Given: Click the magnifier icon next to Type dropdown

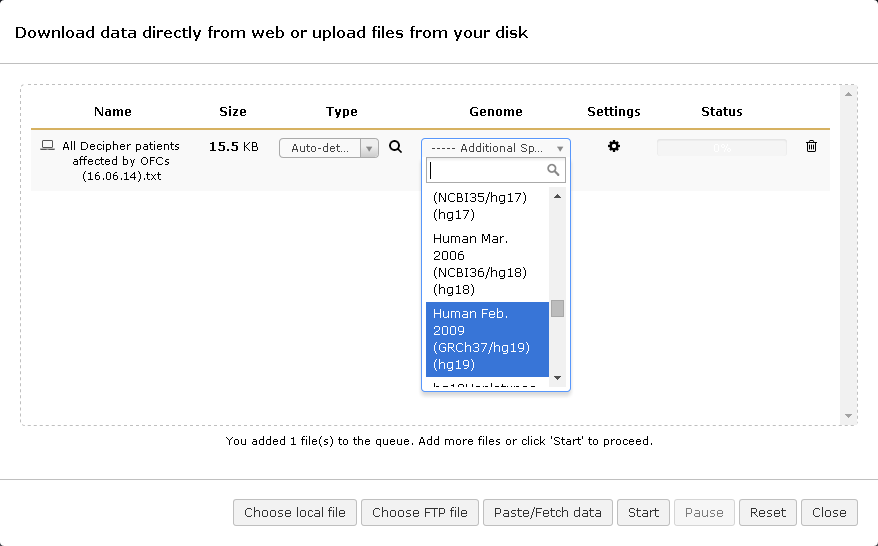Looking at the screenshot, I should tap(395, 146).
